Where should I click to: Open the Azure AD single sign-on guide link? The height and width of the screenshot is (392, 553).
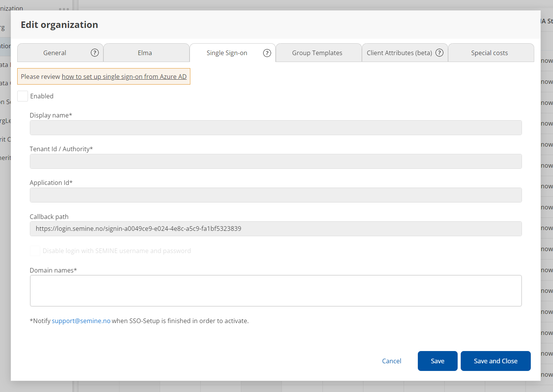point(124,77)
